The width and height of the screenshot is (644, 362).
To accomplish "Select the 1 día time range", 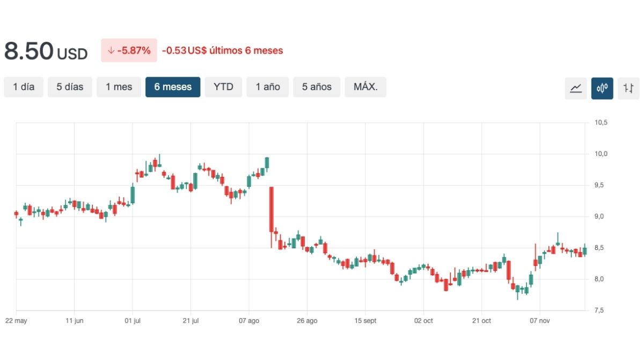I will coord(24,87).
